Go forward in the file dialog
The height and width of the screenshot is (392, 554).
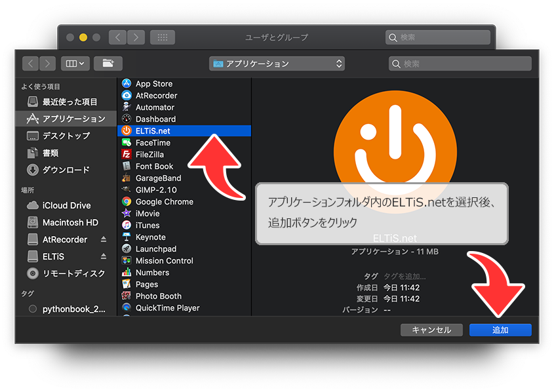(x=47, y=64)
